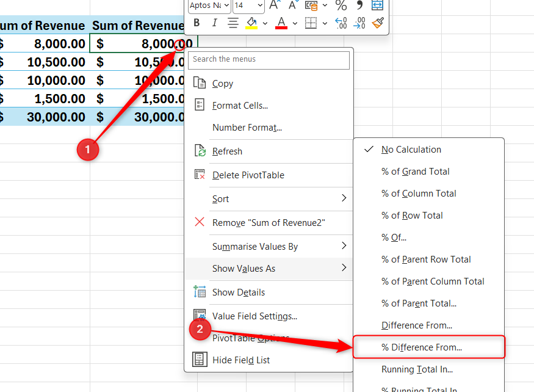This screenshot has height=392, width=534.
Task: Apply red font color
Action: 281,23
